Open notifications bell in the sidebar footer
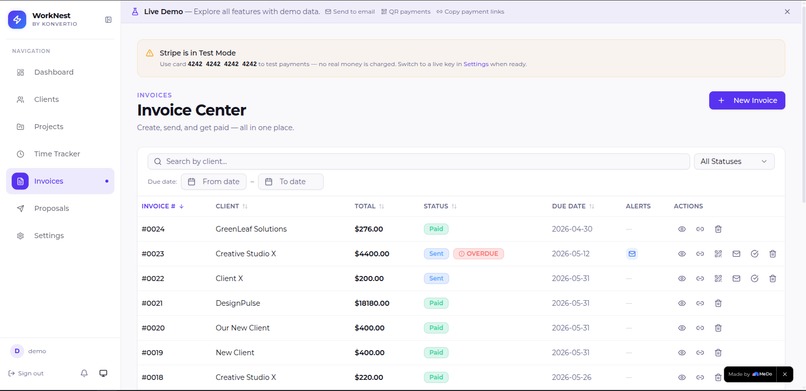This screenshot has width=806, height=391. [x=84, y=374]
